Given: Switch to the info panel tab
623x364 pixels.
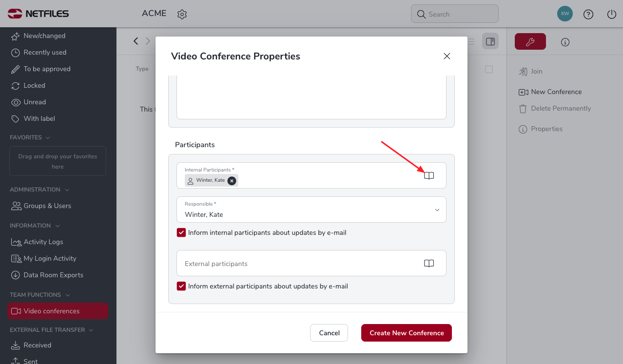Looking at the screenshot, I should [565, 42].
